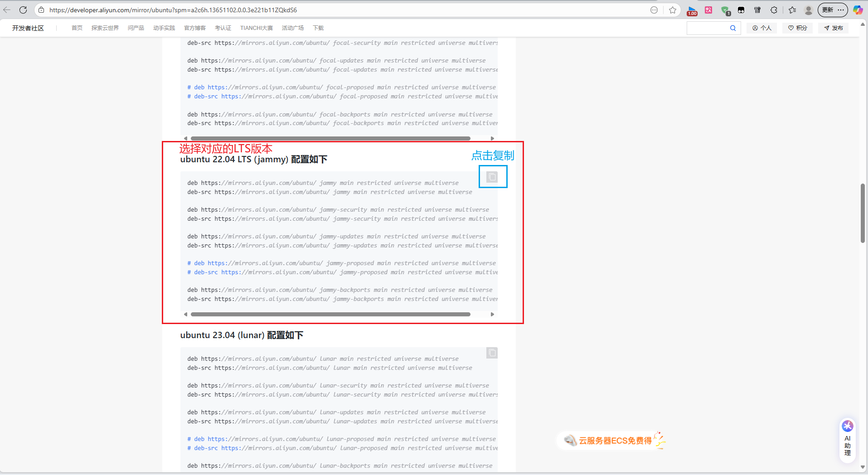Copy the jammy 22.04 config via copy icon
The image size is (868, 475).
[x=492, y=177]
